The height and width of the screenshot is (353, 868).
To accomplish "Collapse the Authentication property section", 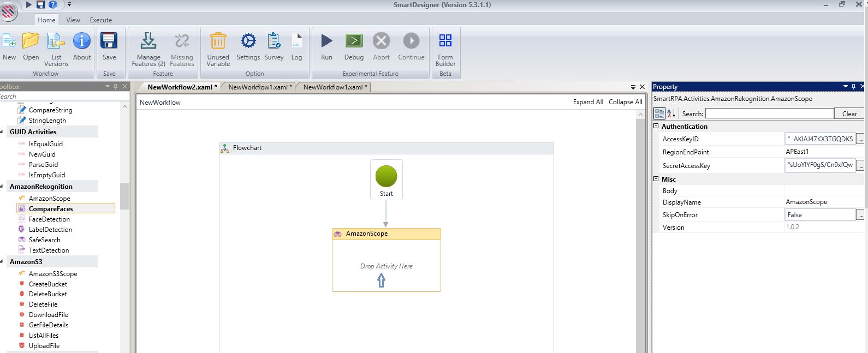I will (x=656, y=127).
